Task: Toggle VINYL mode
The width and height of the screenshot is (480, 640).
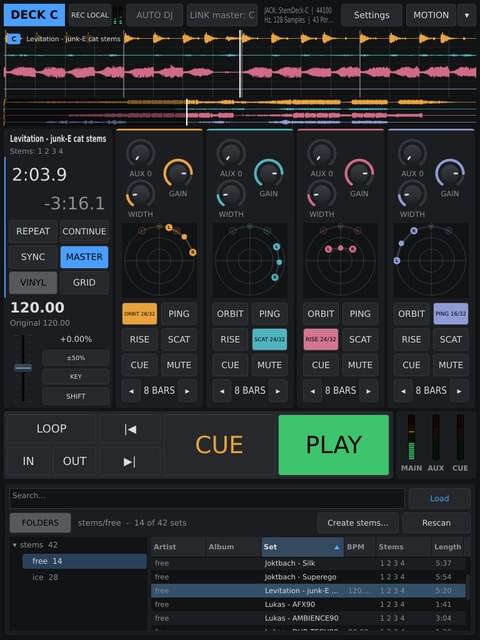Action: coord(33,282)
